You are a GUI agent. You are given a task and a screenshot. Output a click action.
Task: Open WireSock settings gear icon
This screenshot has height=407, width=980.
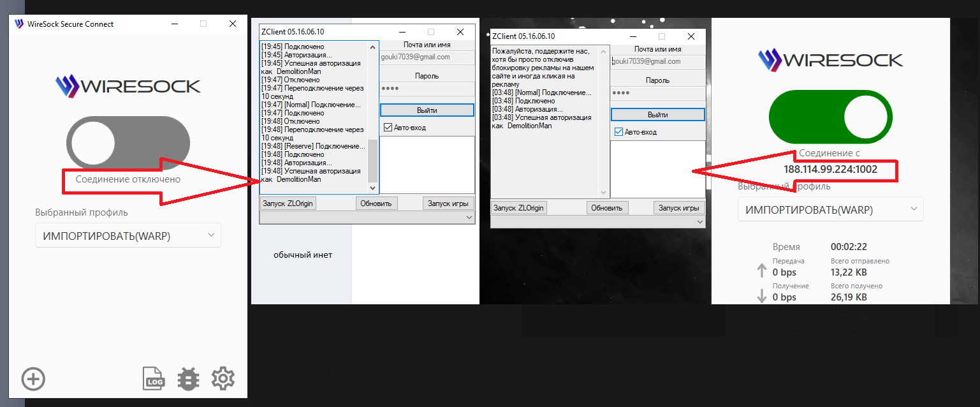[x=223, y=378]
